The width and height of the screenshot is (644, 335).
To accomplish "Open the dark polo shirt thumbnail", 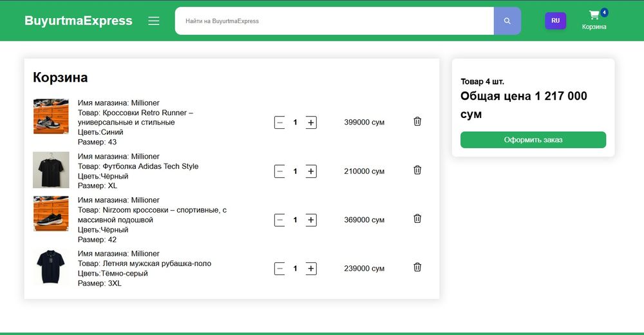I will 51,267.
